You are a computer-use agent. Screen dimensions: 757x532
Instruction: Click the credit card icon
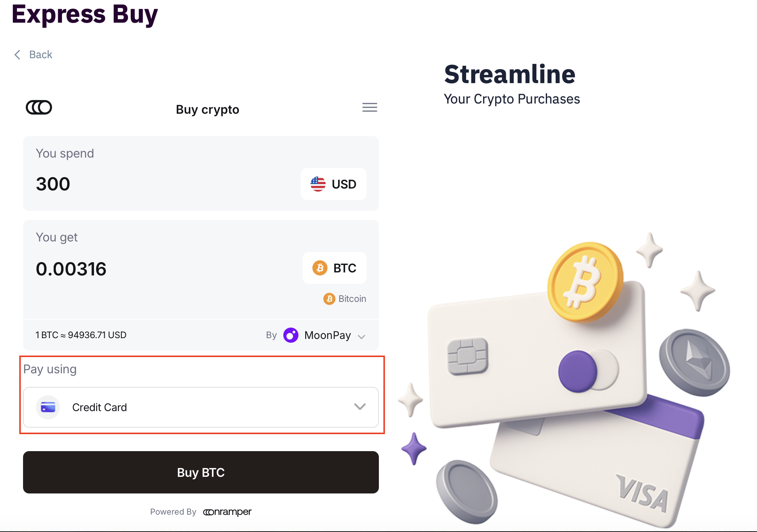coord(48,407)
